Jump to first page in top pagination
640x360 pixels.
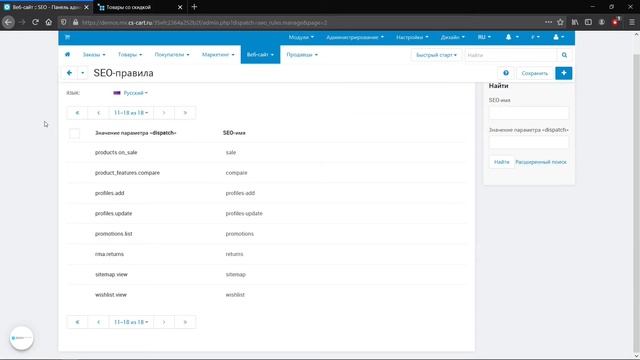pyautogui.click(x=77, y=113)
